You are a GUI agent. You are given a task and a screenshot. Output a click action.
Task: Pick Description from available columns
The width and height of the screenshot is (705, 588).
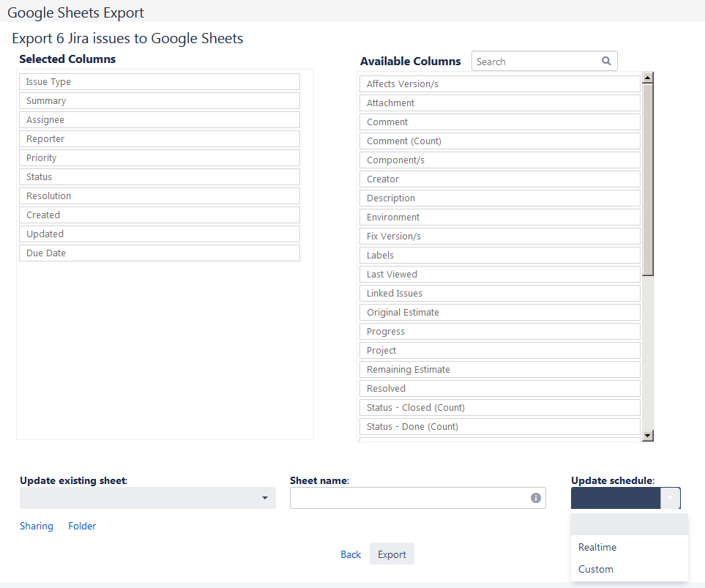(500, 198)
